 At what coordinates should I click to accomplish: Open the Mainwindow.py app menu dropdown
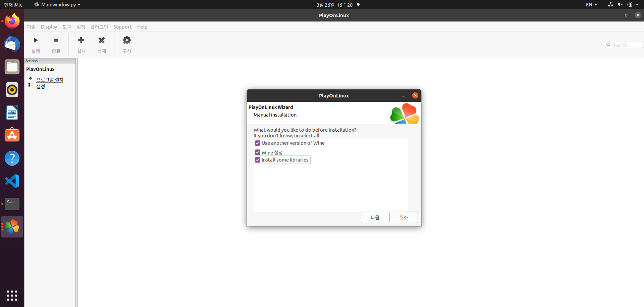click(x=57, y=5)
